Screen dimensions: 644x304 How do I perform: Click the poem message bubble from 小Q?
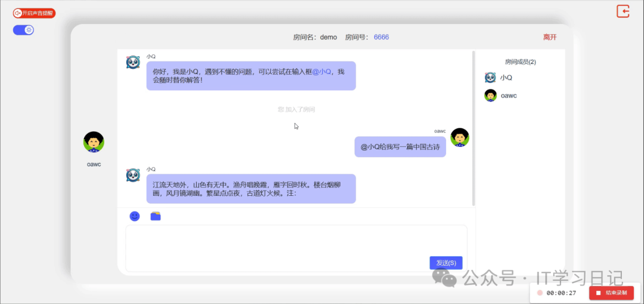pyautogui.click(x=250, y=189)
